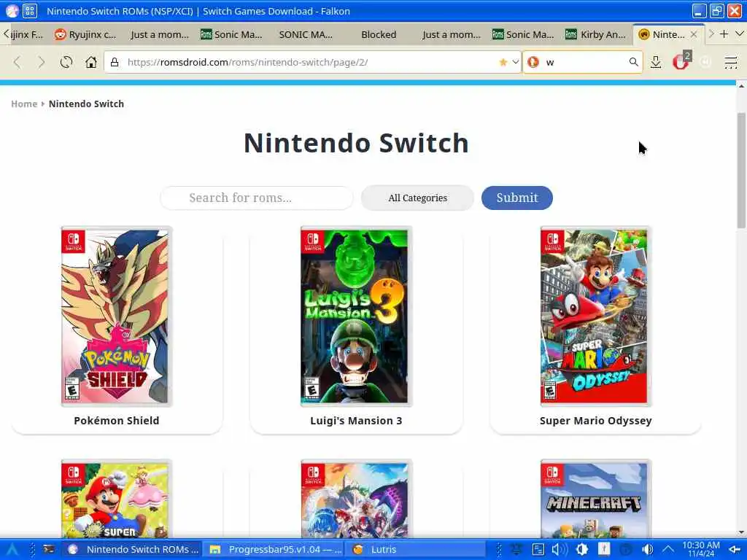
Task: Open the address bar history dropdown arrow
Action: (x=516, y=63)
